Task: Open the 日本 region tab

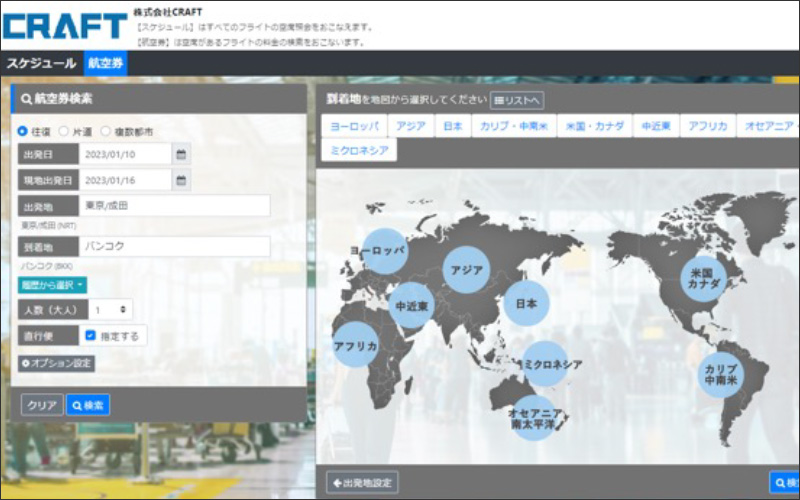Action: pyautogui.click(x=453, y=126)
